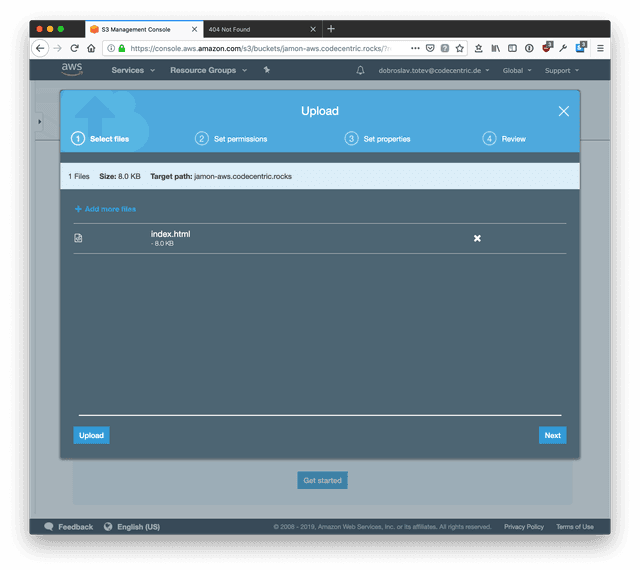Go forward in browser history
Screen dimensions: 640x570
(58, 48)
